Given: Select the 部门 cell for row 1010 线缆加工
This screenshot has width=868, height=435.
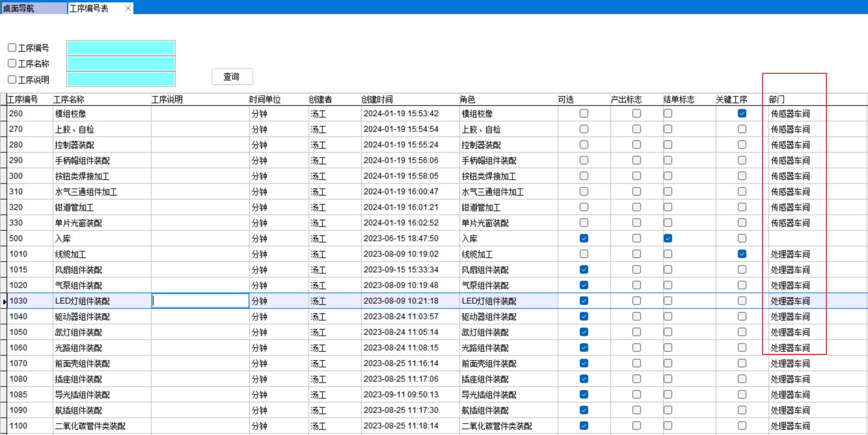Looking at the screenshot, I should click(790, 254).
